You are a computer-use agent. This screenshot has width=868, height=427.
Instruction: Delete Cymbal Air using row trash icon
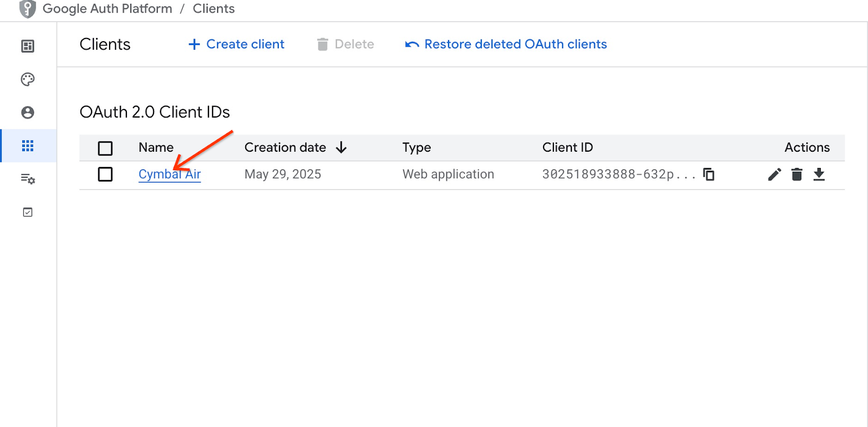click(796, 174)
